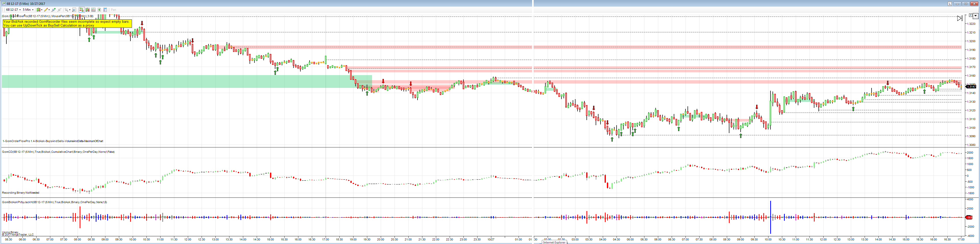Select the GomBidAskPVbyJackH indicator label
Screen dimensions: 980x244
tap(54, 202)
